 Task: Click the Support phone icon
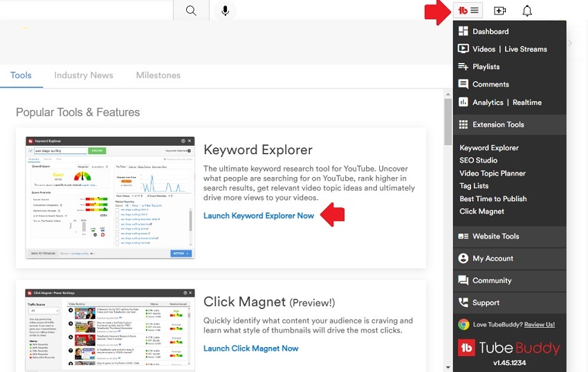click(463, 303)
